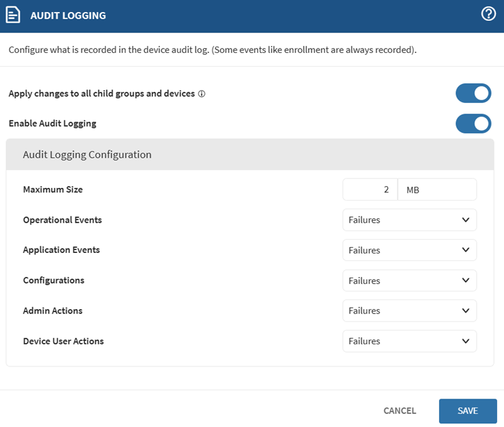Image resolution: width=504 pixels, height=427 pixels.
Task: Disable the Enable Audit Logging switch
Action: (473, 124)
